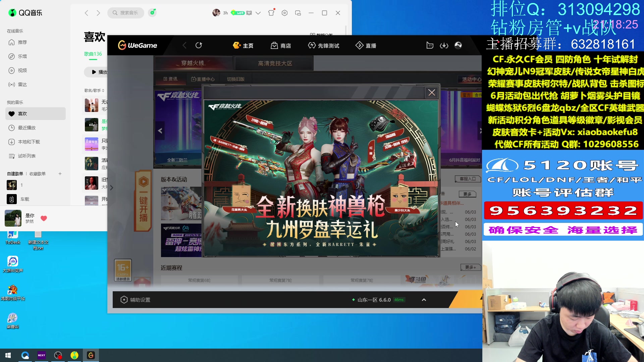Open ToDesk desktop shortcut

coord(13,238)
